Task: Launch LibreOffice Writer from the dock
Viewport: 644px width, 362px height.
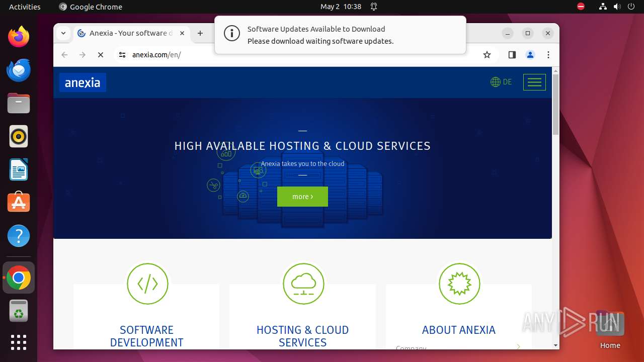Action: 19,169
